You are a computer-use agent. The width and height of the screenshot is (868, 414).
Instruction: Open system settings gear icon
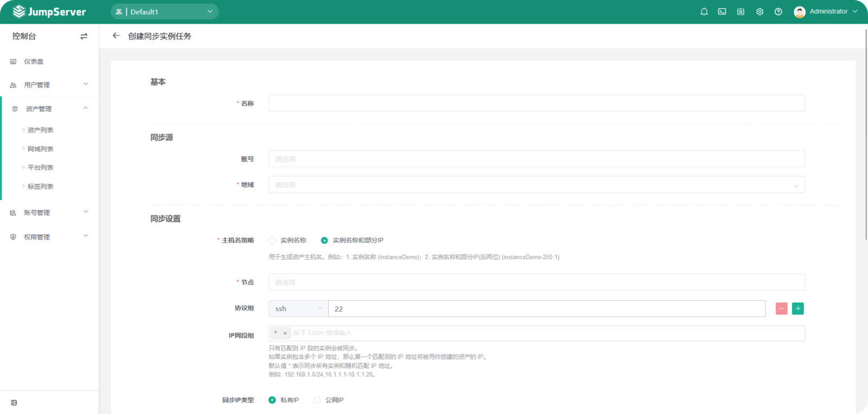point(759,11)
